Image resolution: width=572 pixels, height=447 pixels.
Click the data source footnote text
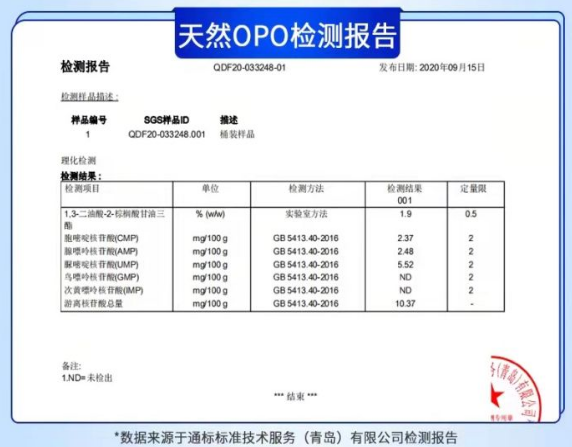[x=286, y=437]
